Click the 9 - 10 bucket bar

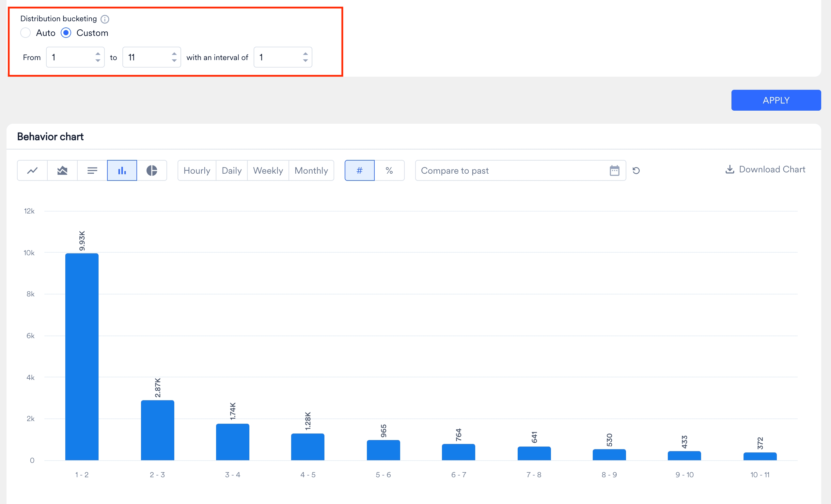(685, 456)
